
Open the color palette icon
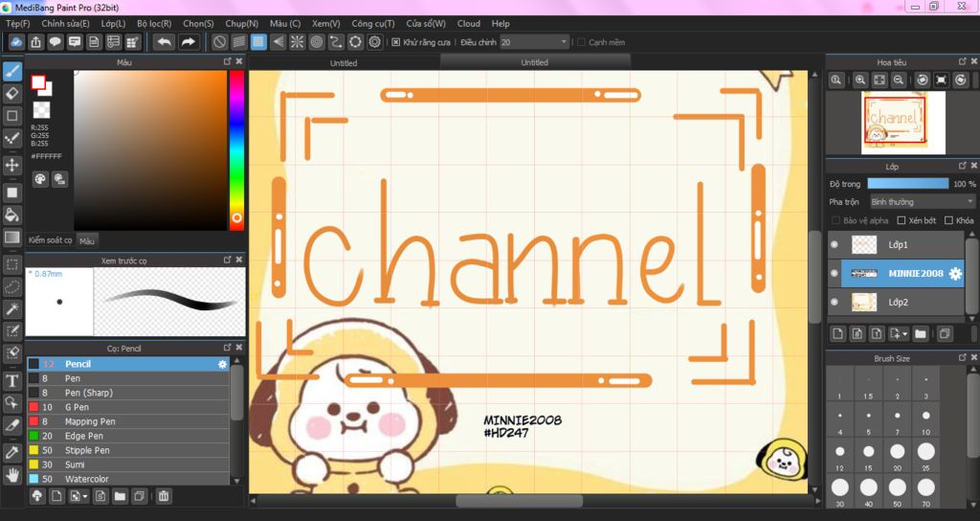click(x=40, y=179)
